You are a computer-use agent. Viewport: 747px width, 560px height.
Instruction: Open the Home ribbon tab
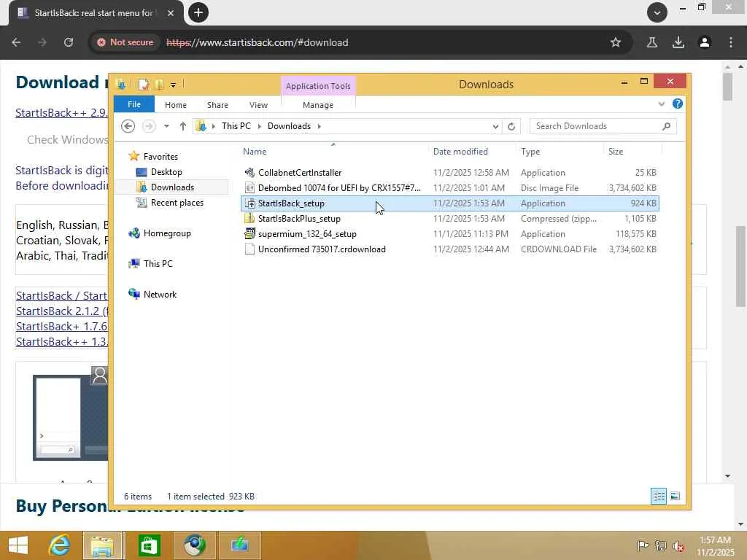[x=176, y=105]
